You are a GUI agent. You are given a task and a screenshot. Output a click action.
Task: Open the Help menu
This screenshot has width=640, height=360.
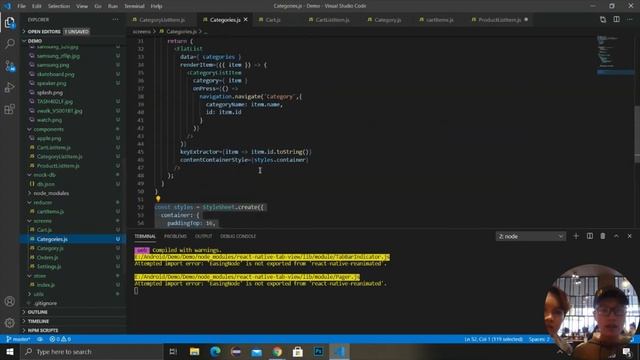[156, 6]
